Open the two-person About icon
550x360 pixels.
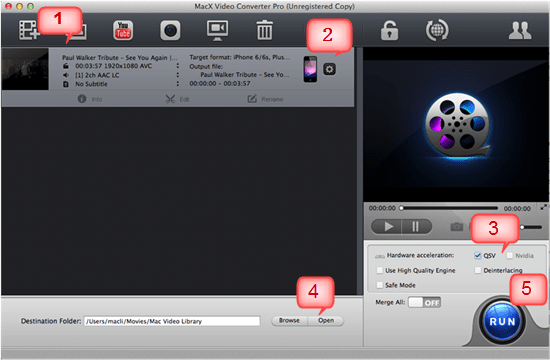tap(520, 31)
